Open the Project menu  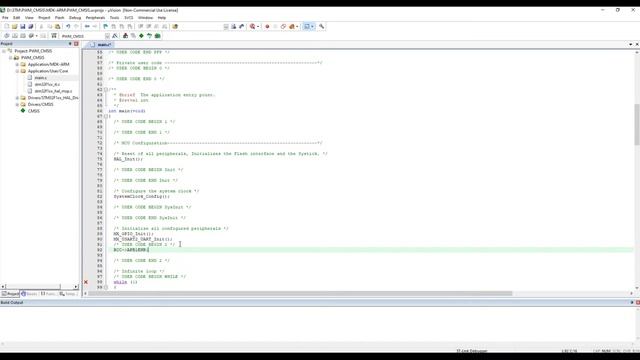click(44, 18)
